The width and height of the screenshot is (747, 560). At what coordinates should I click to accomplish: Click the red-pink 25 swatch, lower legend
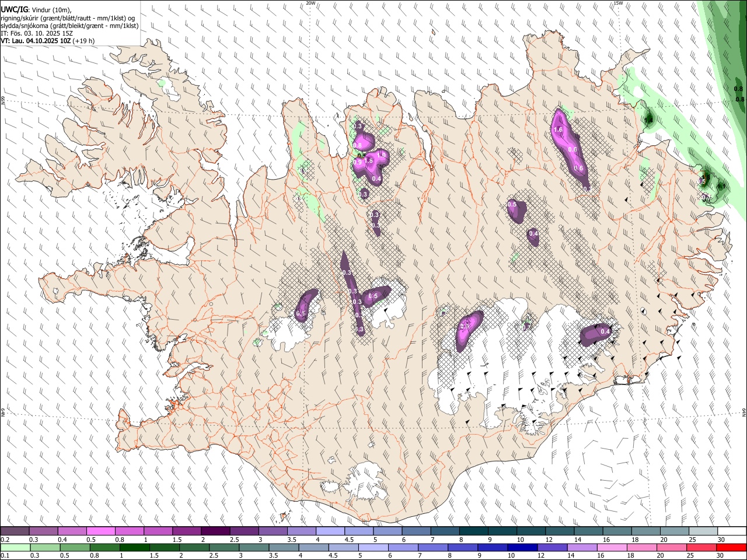pyautogui.click(x=701, y=547)
